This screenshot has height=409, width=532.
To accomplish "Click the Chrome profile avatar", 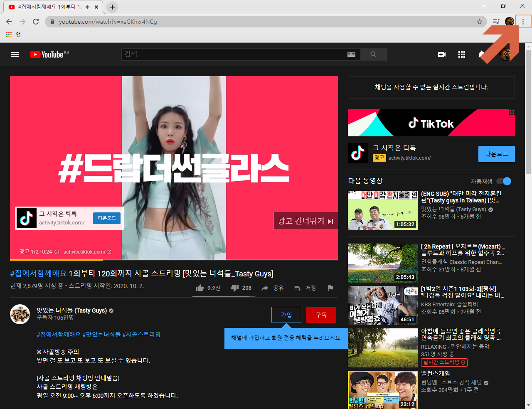I will 510,22.
